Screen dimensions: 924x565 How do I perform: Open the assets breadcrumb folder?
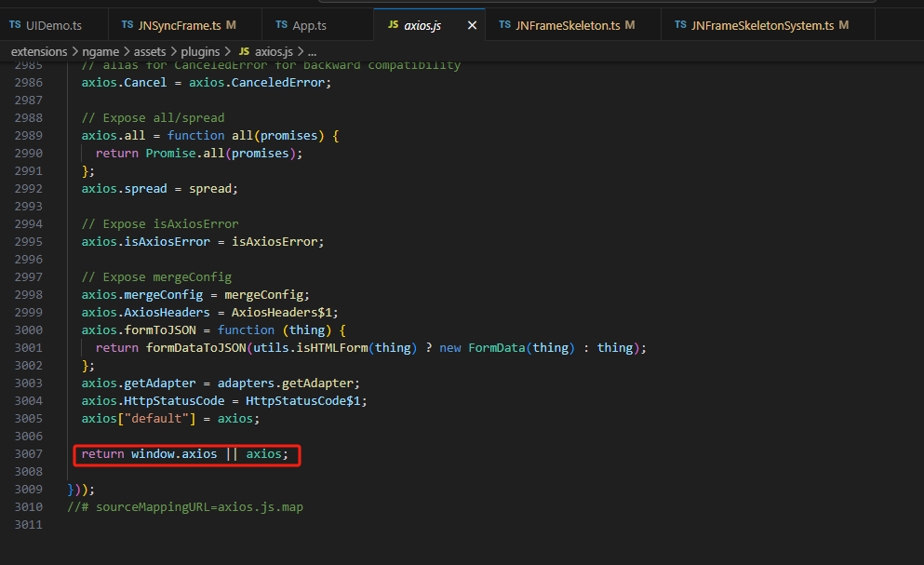pos(150,52)
